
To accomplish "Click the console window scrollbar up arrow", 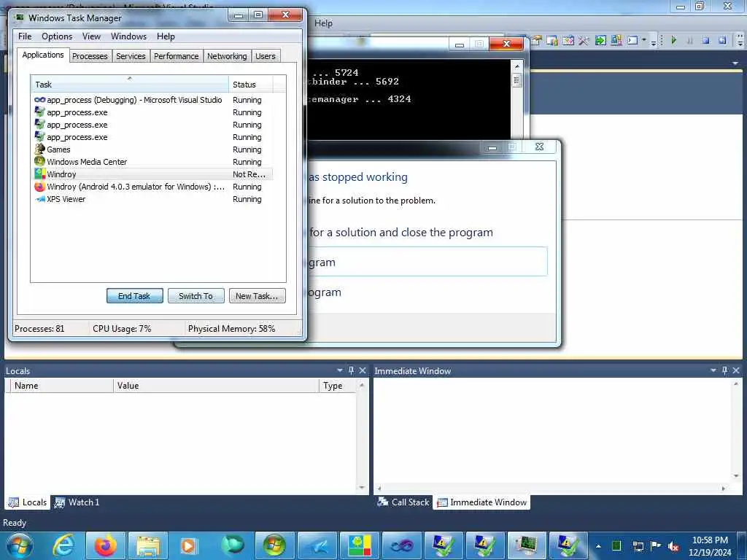I will (x=517, y=66).
